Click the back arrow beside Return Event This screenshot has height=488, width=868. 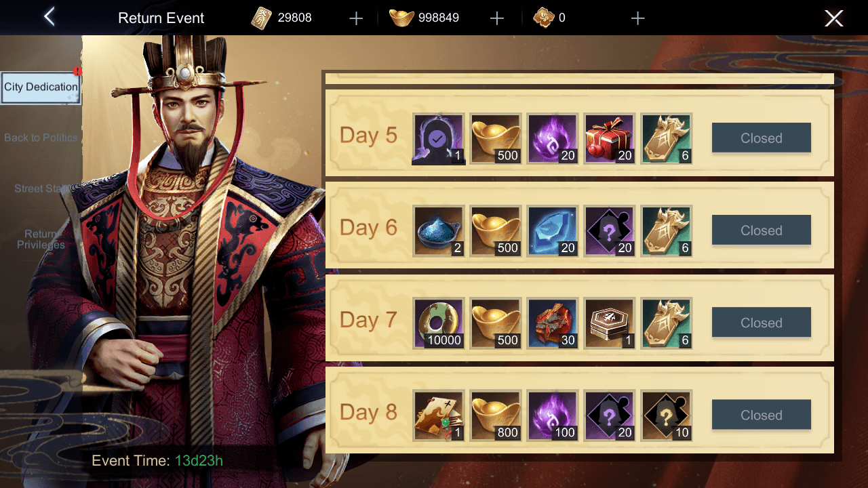pos(50,17)
